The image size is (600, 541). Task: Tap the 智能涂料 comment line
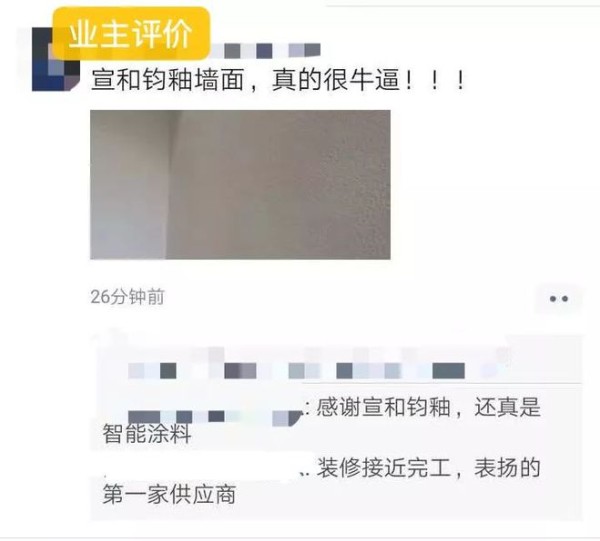(147, 434)
